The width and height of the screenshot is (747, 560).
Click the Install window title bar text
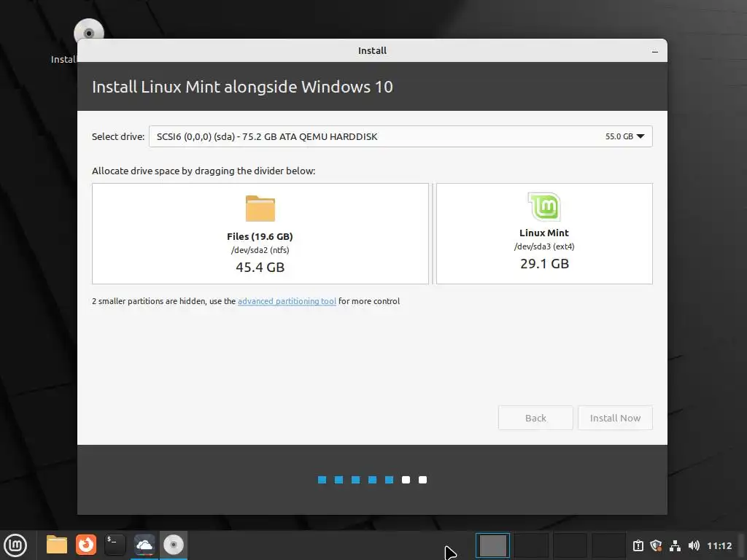click(x=372, y=50)
